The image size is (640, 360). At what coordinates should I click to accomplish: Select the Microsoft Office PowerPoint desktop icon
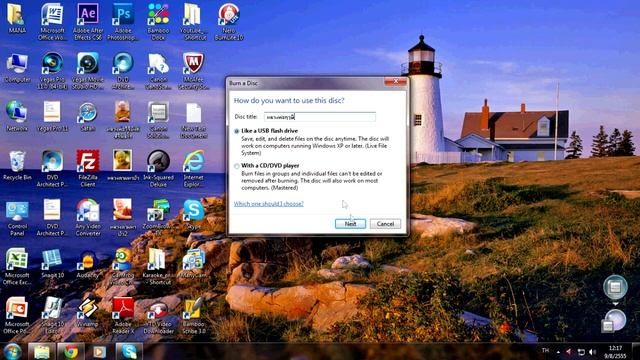pos(17,315)
